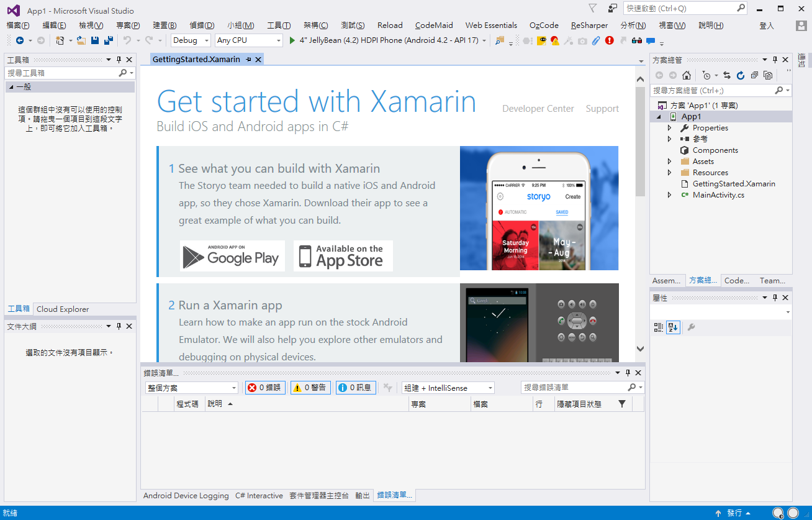
Task: Toggle the 0 訊息 messages filter
Action: point(356,388)
